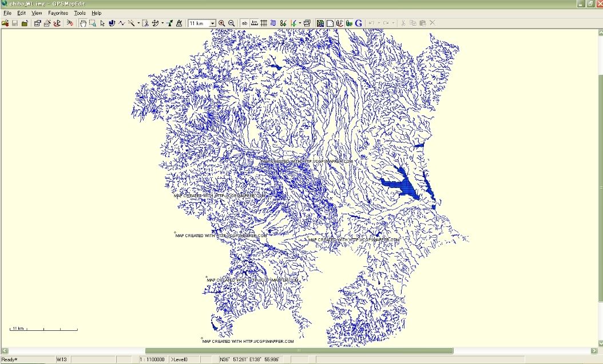
Task: Select the Measure Distance ruler tool
Action: (x=179, y=23)
